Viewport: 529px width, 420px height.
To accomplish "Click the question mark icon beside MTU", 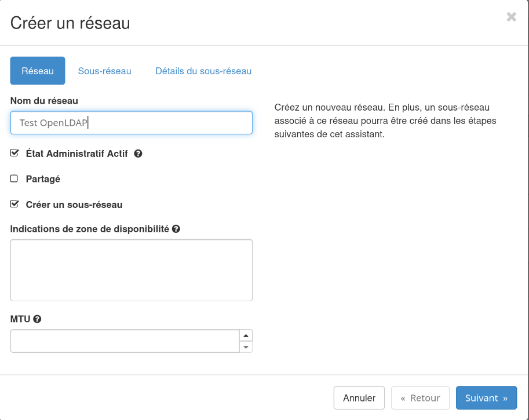I will coord(36,319).
